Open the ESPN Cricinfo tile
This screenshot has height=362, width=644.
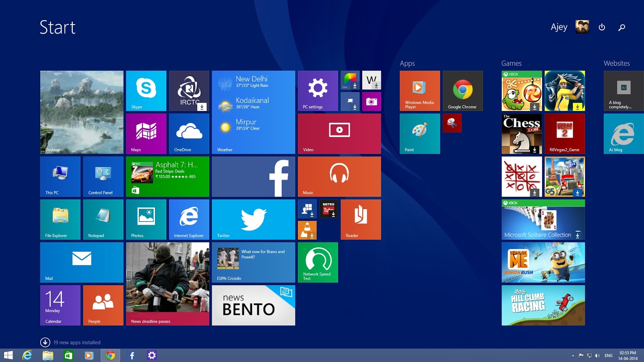tap(254, 262)
